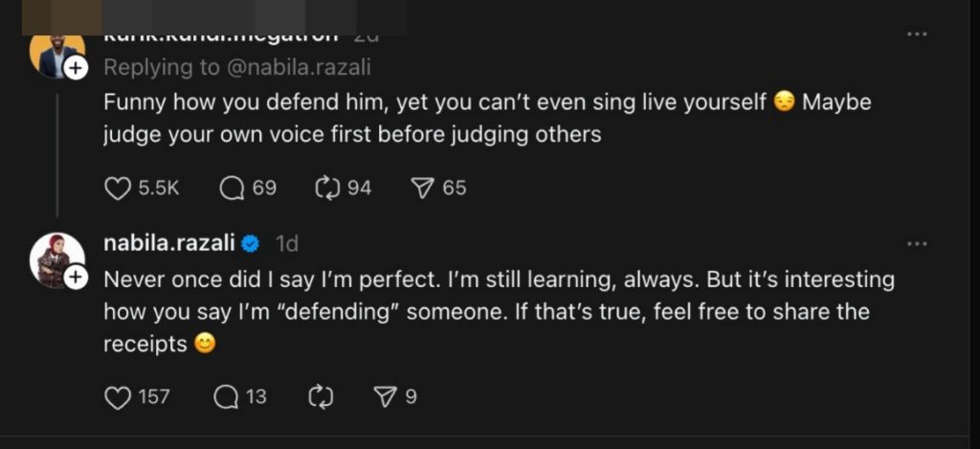This screenshot has height=449, width=980.
Task: Repost the comment with 94 reposts
Action: [328, 189]
